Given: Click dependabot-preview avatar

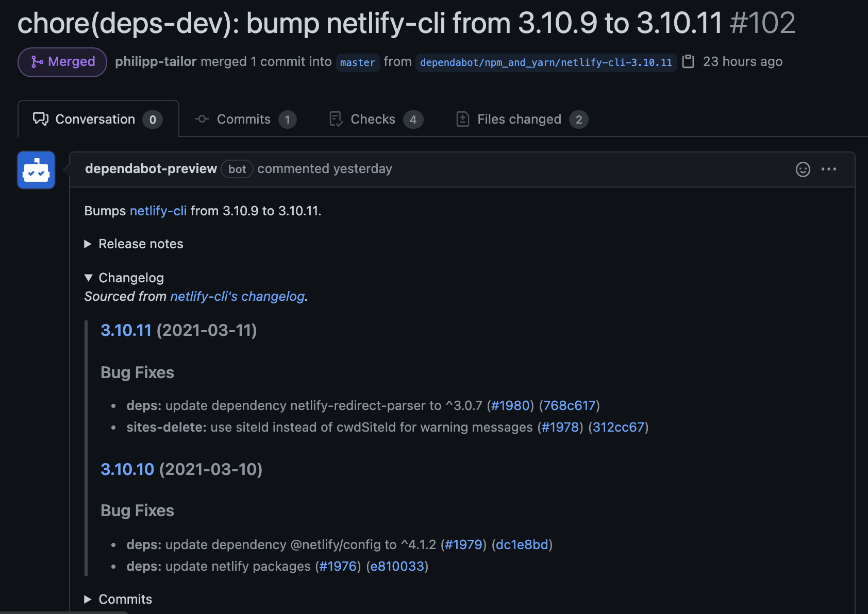Looking at the screenshot, I should pyautogui.click(x=36, y=170).
